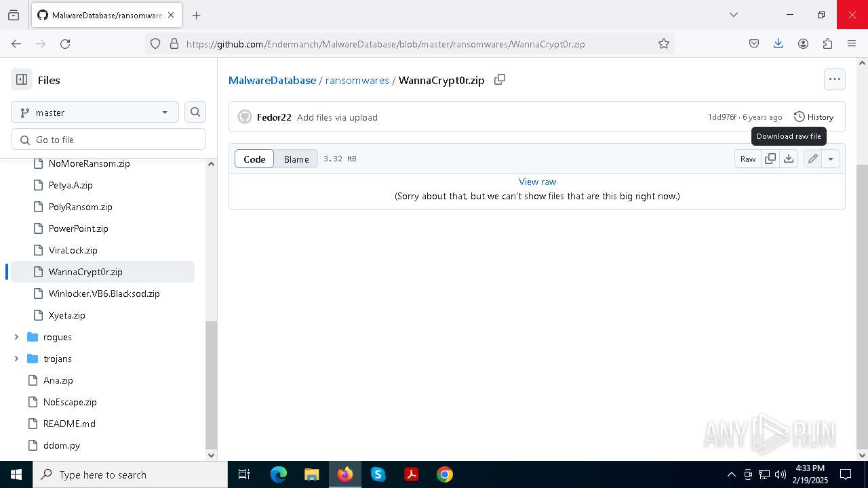Open PowerPoint.zip in file tree

coord(78,228)
